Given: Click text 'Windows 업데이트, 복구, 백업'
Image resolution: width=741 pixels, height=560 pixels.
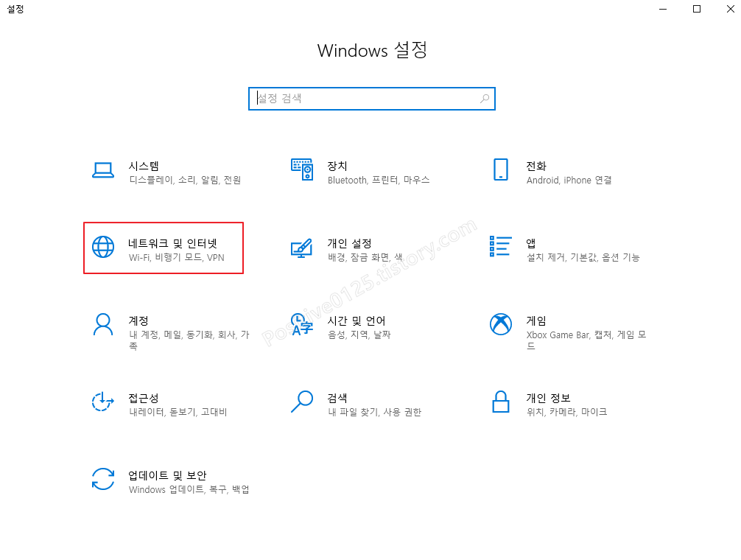Looking at the screenshot, I should [x=189, y=489].
